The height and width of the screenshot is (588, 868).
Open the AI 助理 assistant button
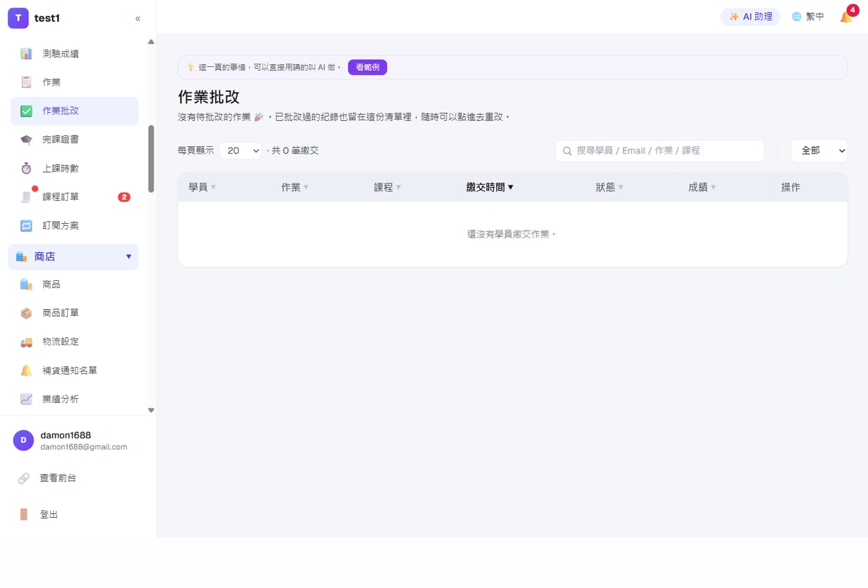point(750,17)
